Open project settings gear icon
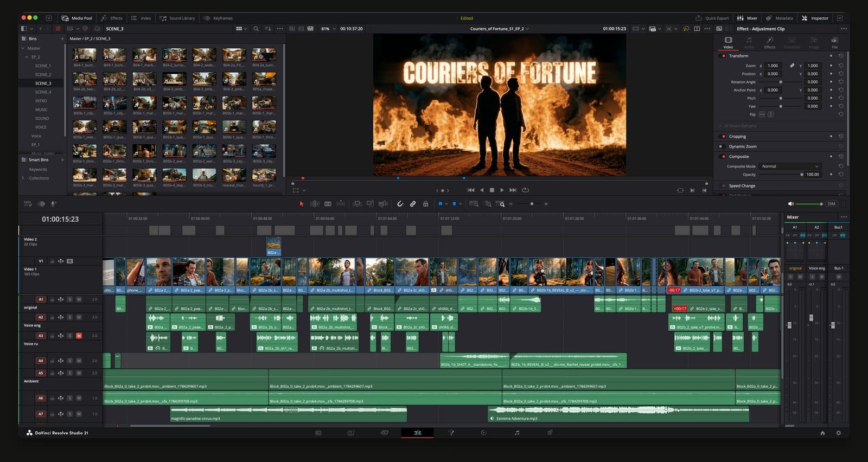 point(839,433)
